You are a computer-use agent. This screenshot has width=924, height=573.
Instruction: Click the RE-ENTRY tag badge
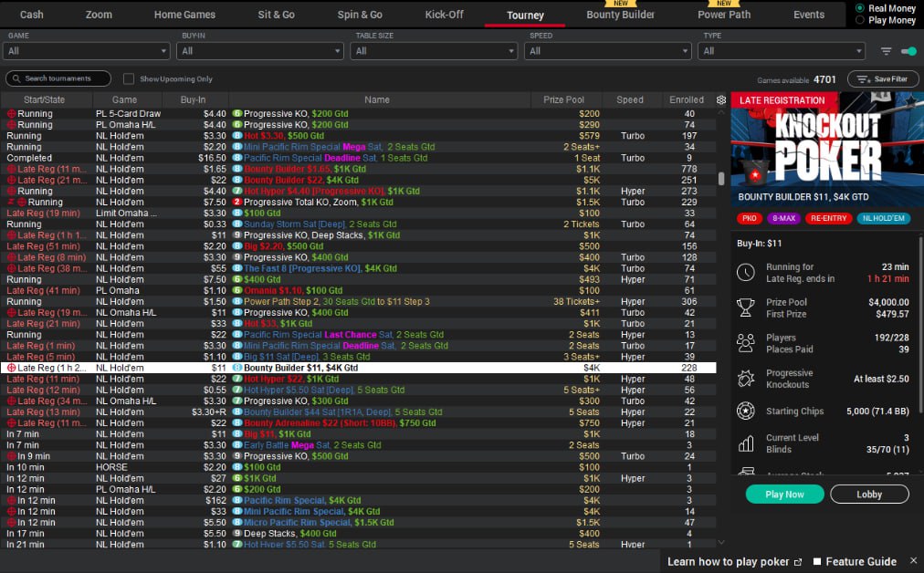pos(828,218)
